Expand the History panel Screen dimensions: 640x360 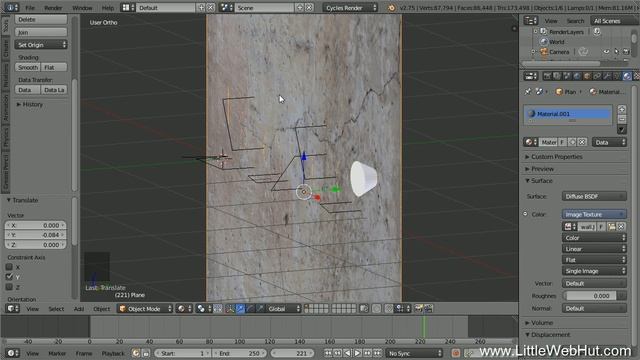coord(30,104)
